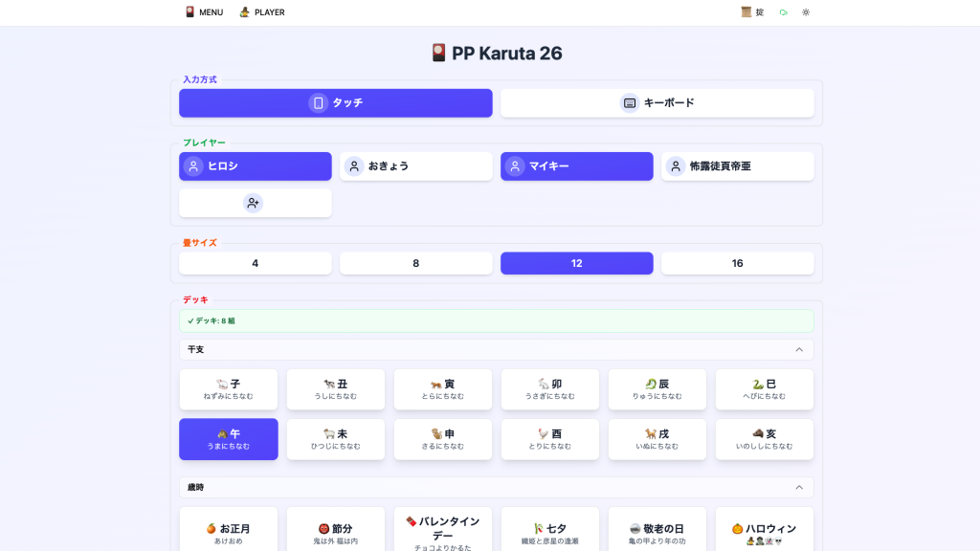980x551 pixels.
Task: Switch input method to キーボード
Action: [657, 103]
